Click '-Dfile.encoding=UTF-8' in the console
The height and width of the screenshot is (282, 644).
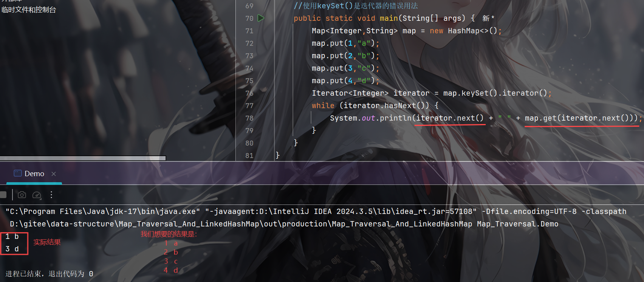tap(529, 211)
